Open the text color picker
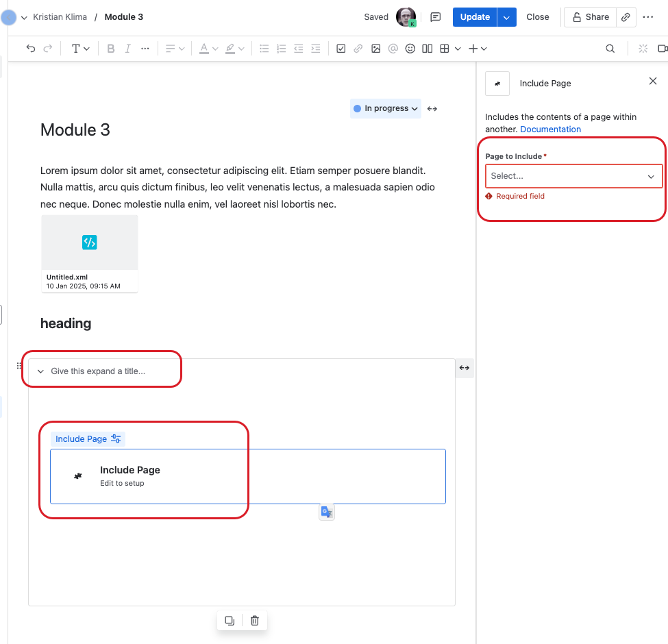This screenshot has width=668, height=644. click(204, 49)
